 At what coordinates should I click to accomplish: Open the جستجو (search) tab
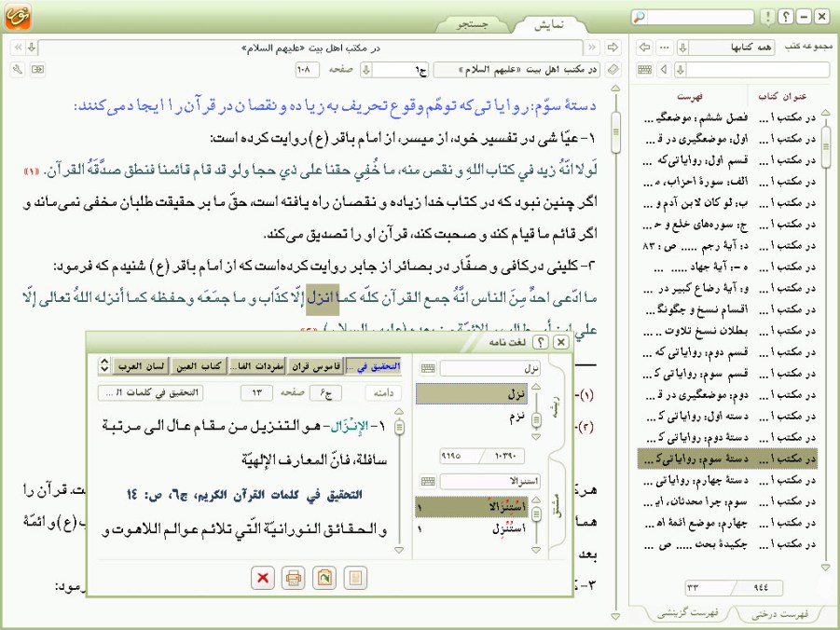pyautogui.click(x=473, y=24)
